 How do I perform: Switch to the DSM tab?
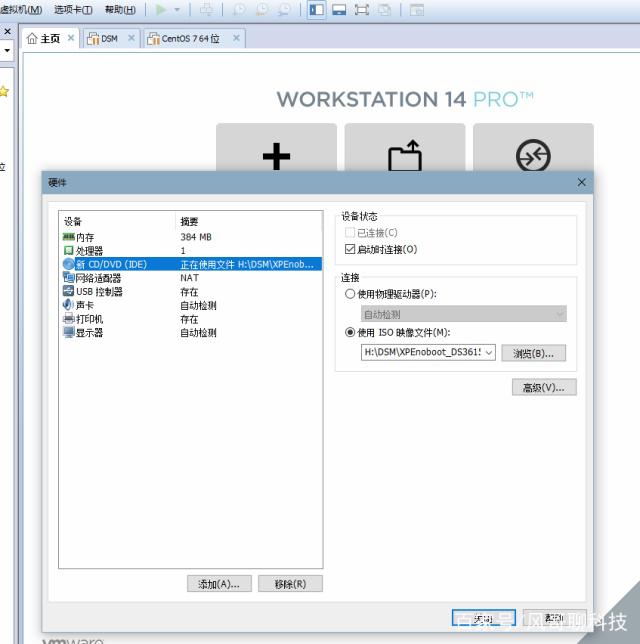[108, 38]
